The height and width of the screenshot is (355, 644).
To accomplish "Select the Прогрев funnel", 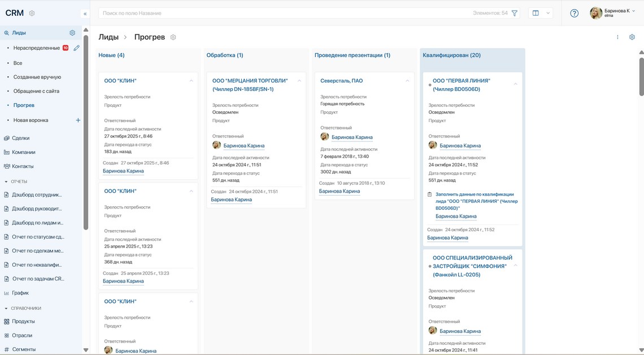I will pyautogui.click(x=24, y=105).
